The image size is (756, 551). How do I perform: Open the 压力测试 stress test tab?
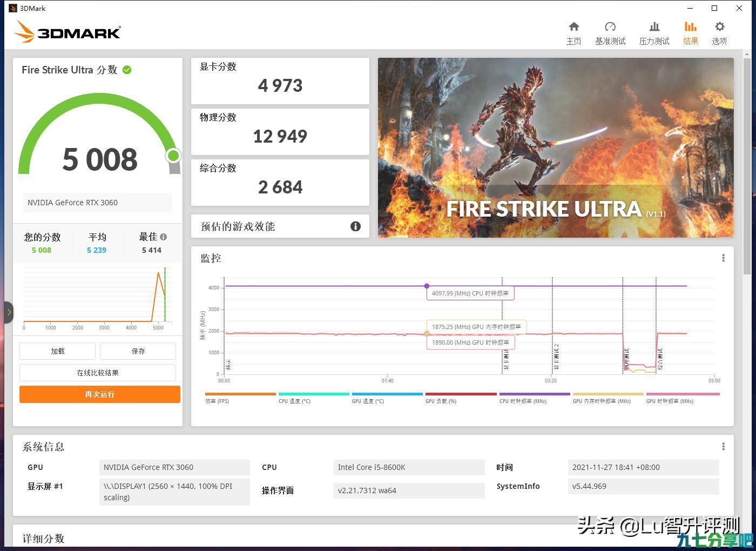click(654, 33)
